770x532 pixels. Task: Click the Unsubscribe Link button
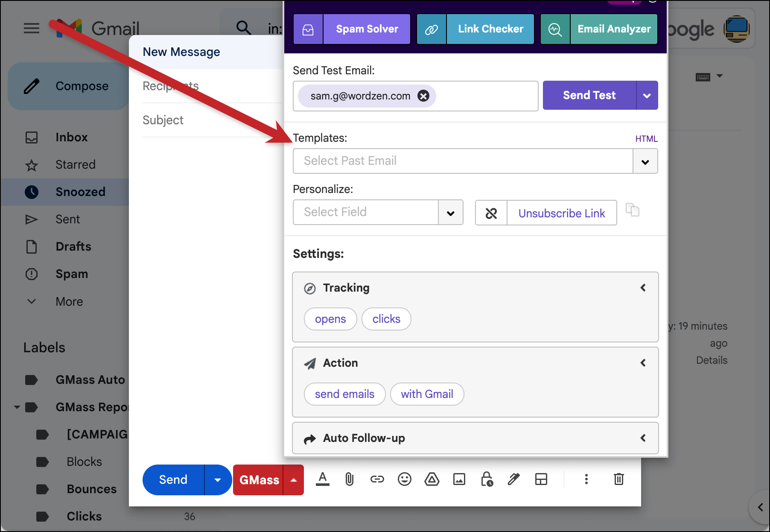point(562,213)
